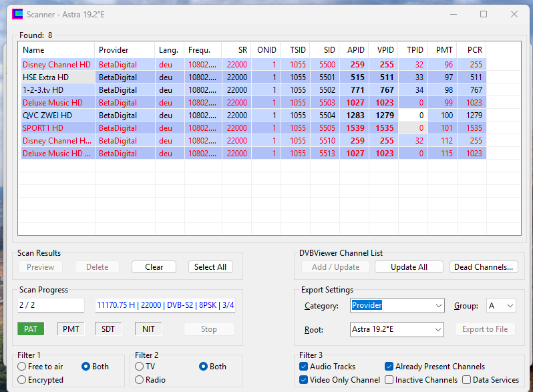Toggle the Data Services checkbox
533x392 pixels.
coord(466,380)
